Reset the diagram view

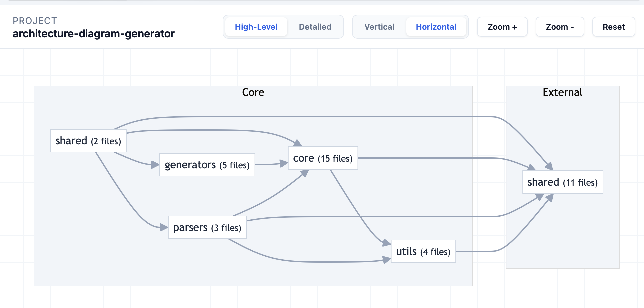click(614, 27)
